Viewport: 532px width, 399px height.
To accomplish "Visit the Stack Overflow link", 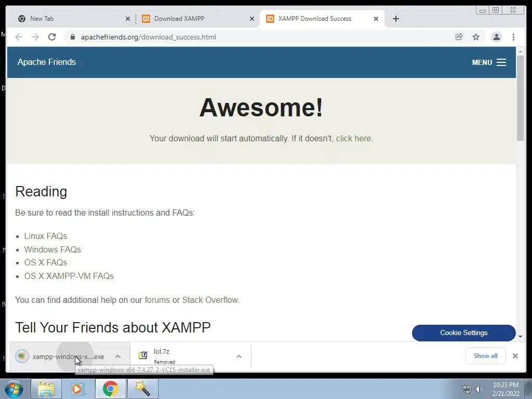I will point(210,300).
